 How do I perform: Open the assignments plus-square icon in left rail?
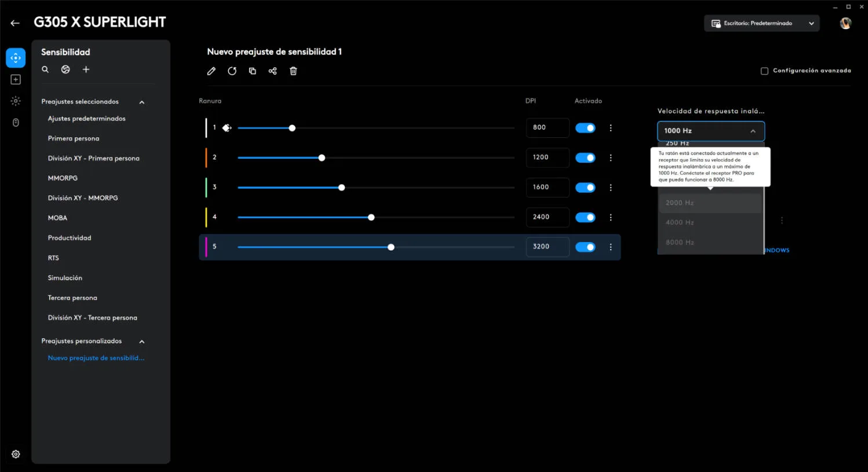(16, 79)
